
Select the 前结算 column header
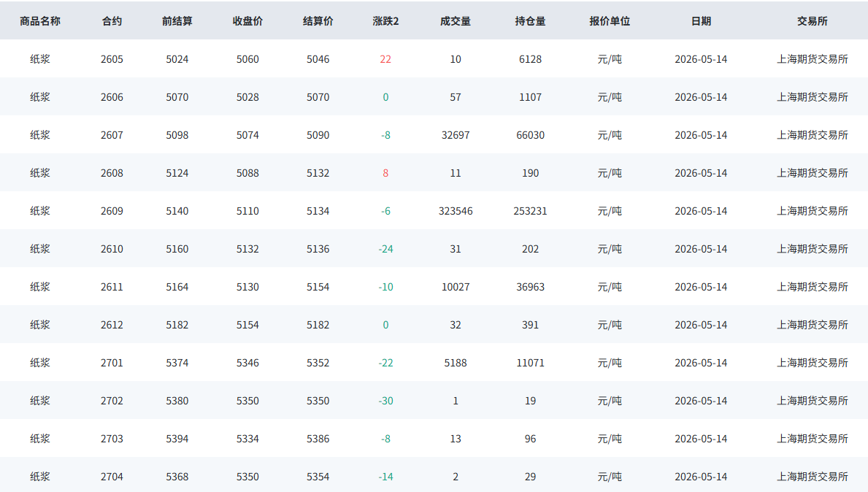pos(177,21)
